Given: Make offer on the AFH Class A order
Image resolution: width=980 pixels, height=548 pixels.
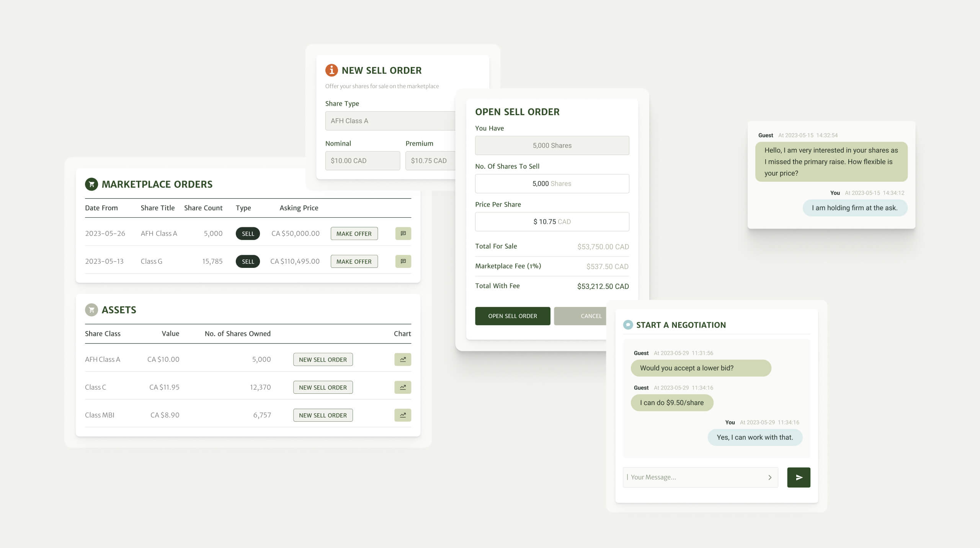Looking at the screenshot, I should pos(354,233).
